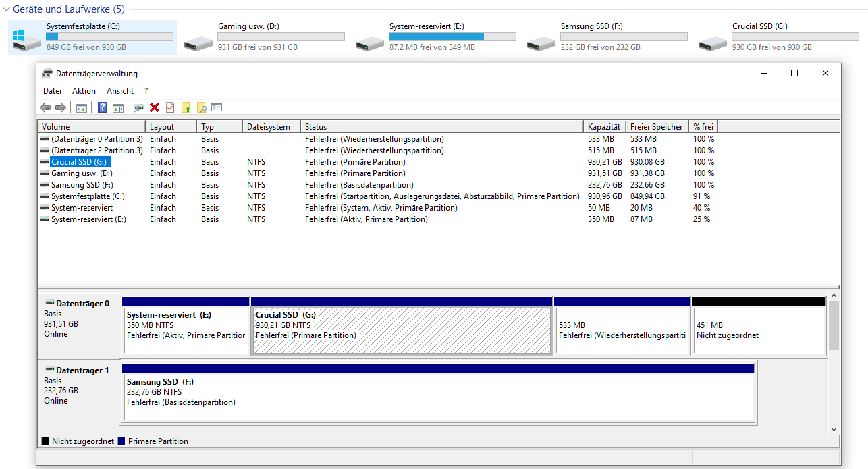
Task: Toggle the action pane toolbar icon
Action: (118, 107)
